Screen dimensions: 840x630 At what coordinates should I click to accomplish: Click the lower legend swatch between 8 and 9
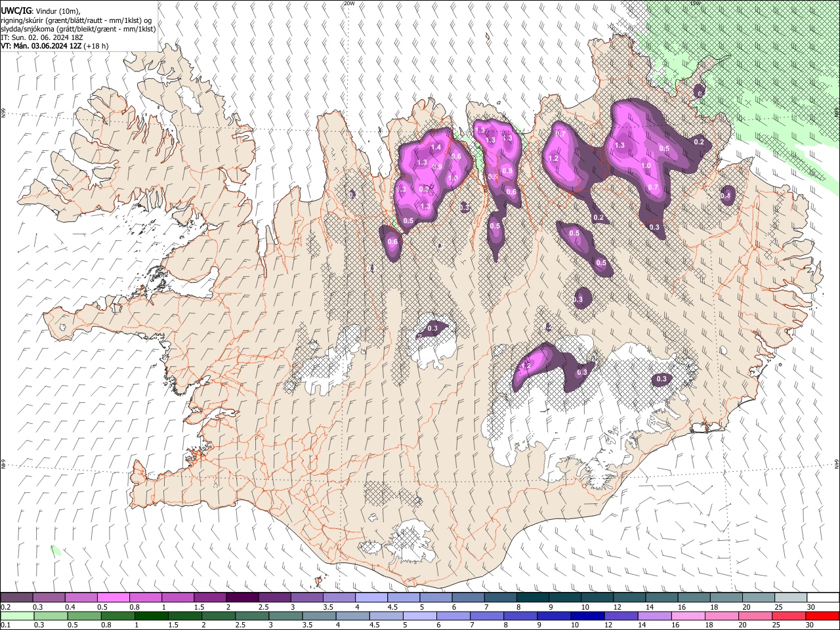520,616
